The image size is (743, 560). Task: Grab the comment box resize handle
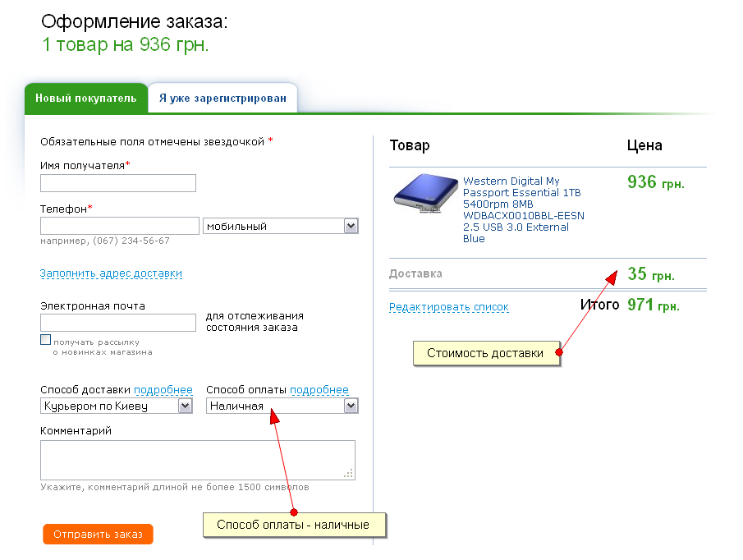pyautogui.click(x=349, y=473)
